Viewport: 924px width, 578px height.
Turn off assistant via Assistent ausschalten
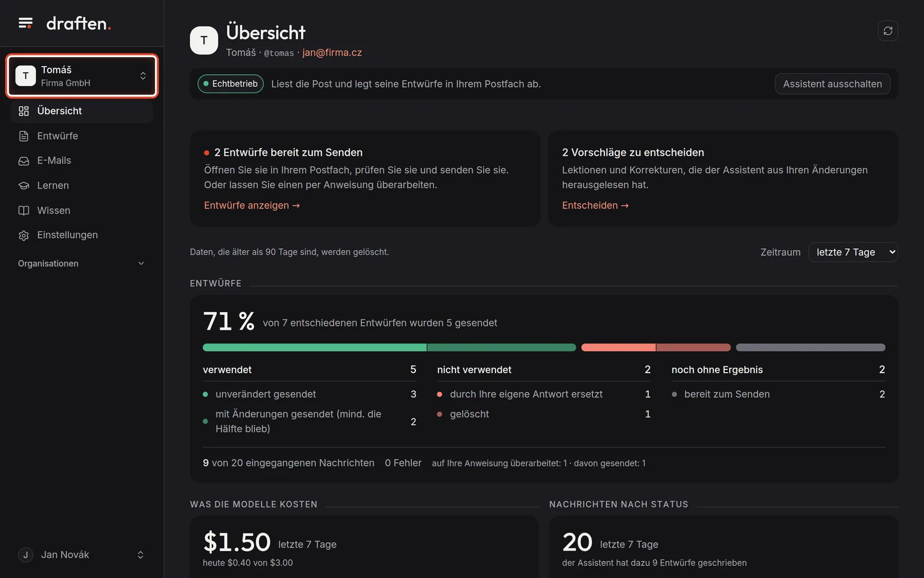[832, 84]
